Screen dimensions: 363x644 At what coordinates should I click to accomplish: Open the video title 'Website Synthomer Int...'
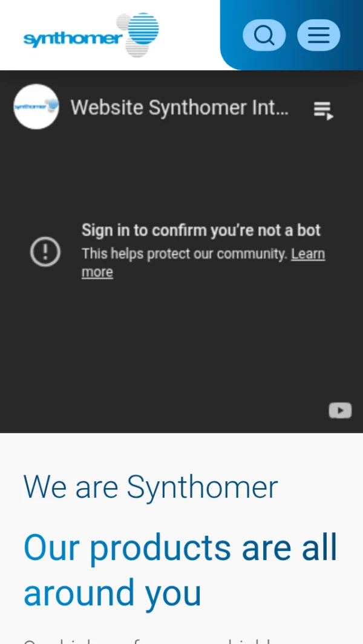click(x=179, y=108)
